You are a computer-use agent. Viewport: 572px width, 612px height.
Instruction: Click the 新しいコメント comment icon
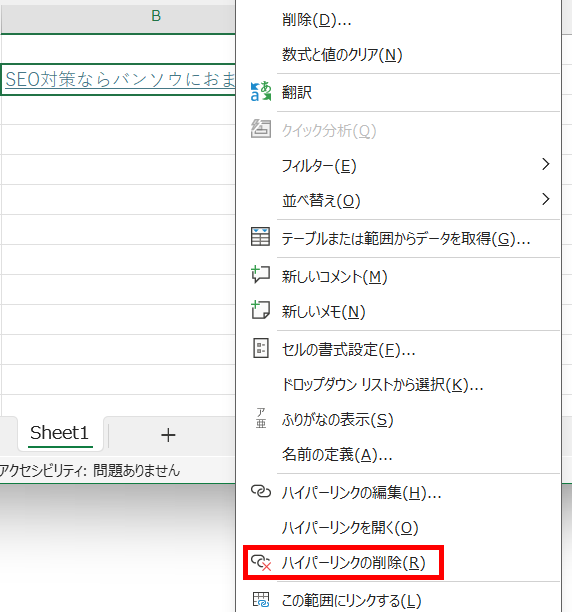(261, 274)
